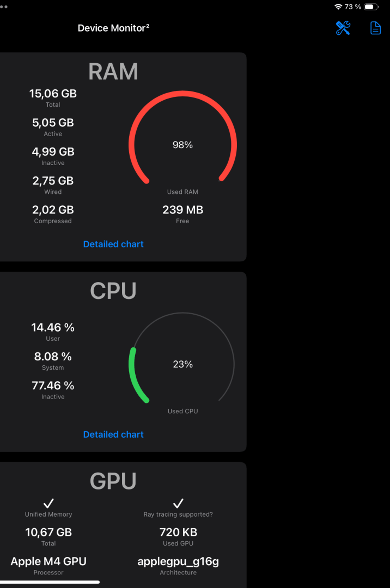Select the Apple M4 GPU processor label
The image size is (390, 588).
[48, 561]
